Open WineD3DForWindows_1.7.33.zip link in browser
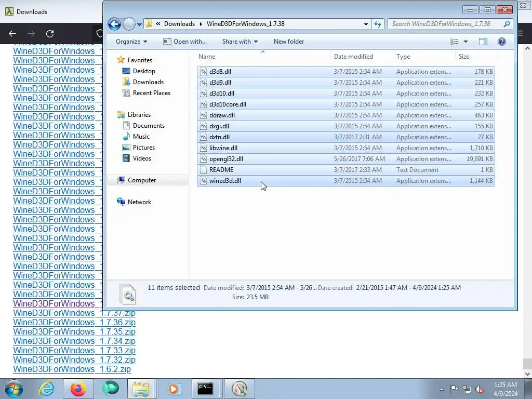532x399 pixels. tap(74, 350)
